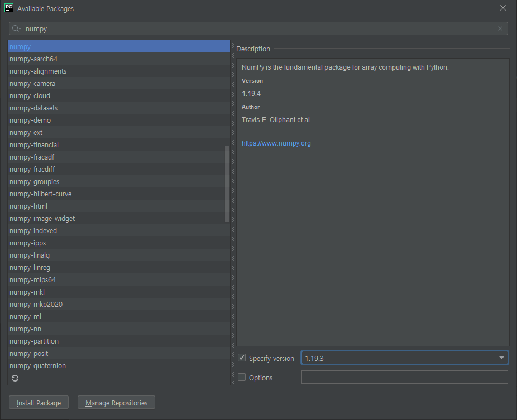Select the numpy package row
The width and height of the screenshot is (517, 420).
[x=119, y=46]
